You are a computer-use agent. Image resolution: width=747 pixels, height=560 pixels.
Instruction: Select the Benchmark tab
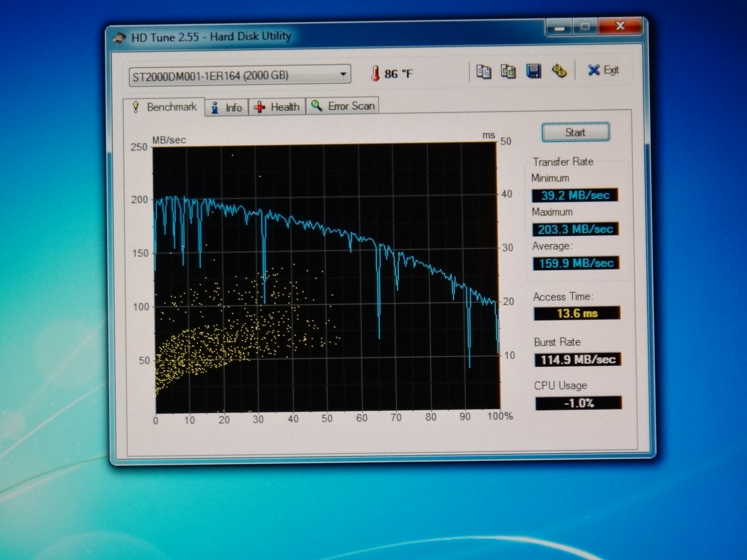(x=164, y=107)
